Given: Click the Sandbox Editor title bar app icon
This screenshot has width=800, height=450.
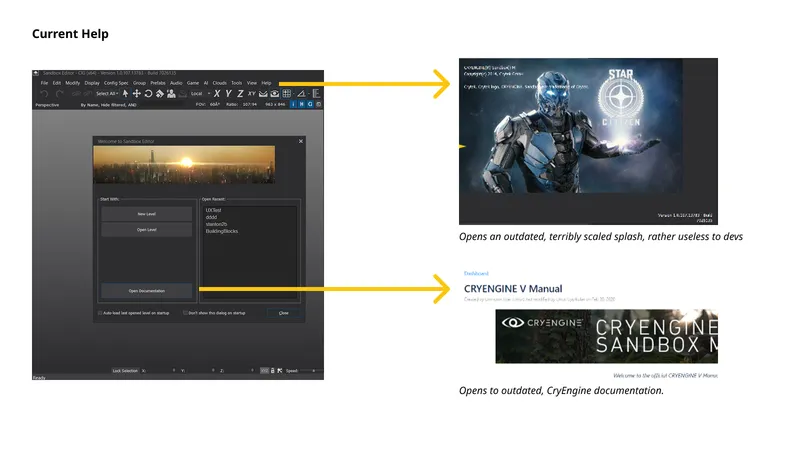Looking at the screenshot, I should pyautogui.click(x=36, y=73).
